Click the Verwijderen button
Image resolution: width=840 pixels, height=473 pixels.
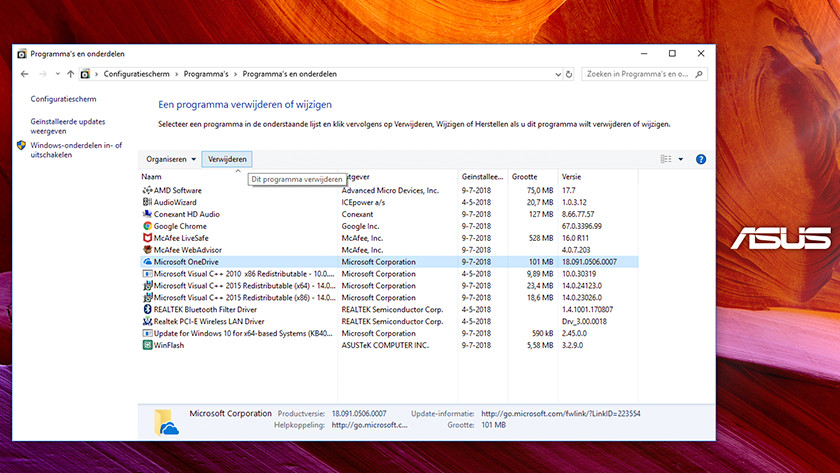click(x=227, y=159)
